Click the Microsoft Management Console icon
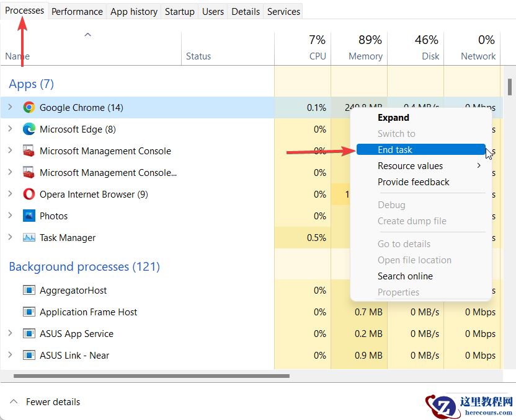 [29, 151]
